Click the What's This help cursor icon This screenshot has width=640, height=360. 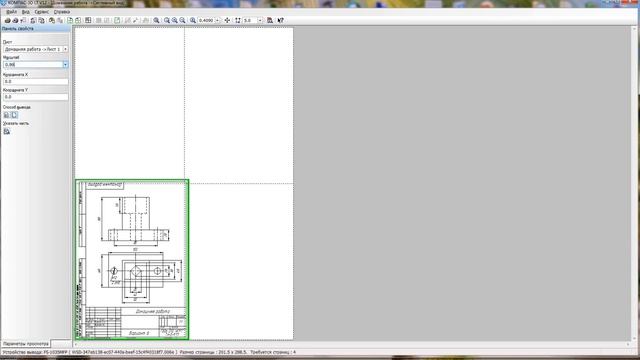pyautogui.click(x=280, y=20)
